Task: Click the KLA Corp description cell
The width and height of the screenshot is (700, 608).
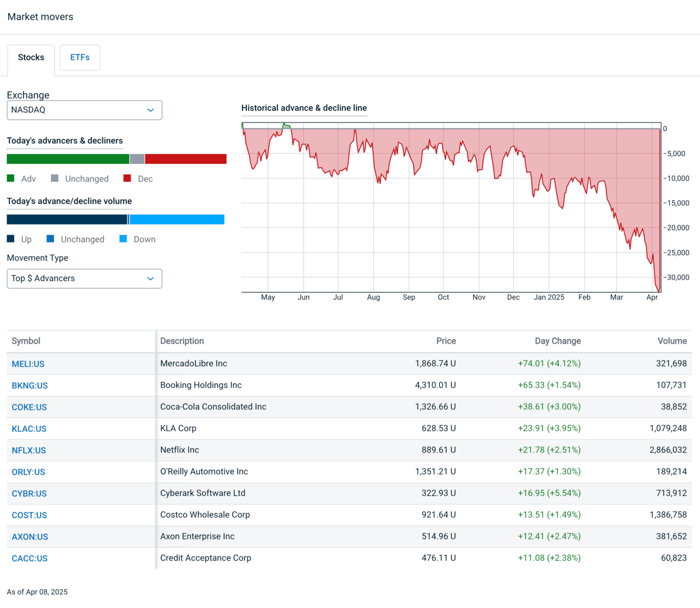Action: (178, 429)
